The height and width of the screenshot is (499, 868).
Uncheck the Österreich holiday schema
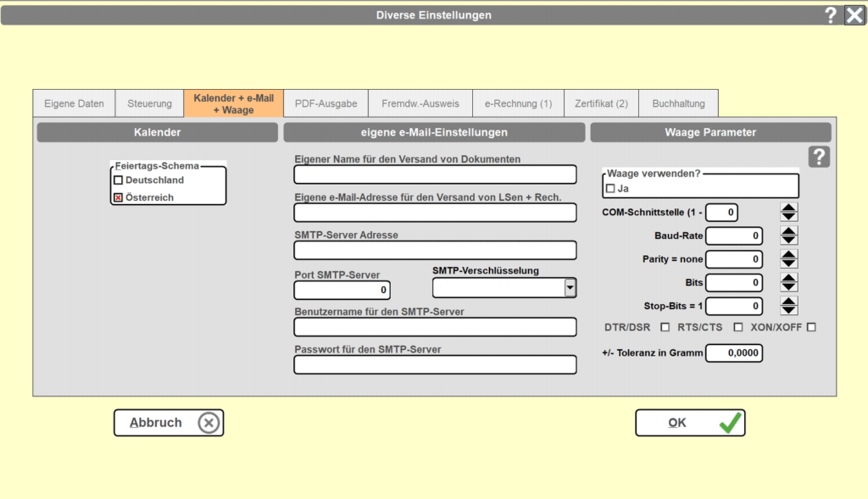[x=119, y=197]
